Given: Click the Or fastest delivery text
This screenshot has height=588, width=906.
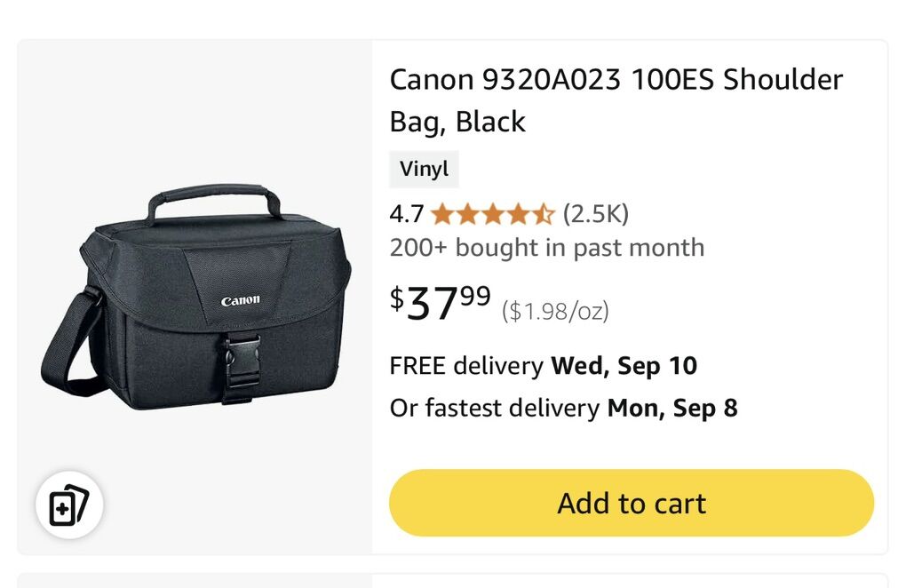Looking at the screenshot, I should coord(495,409).
